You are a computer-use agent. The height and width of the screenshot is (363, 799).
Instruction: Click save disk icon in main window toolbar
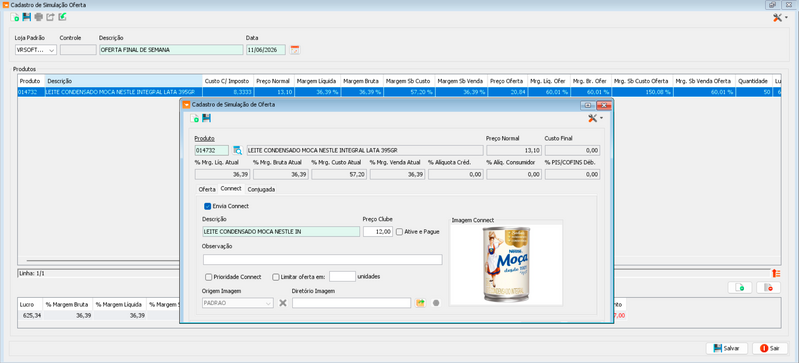pyautogui.click(x=26, y=17)
